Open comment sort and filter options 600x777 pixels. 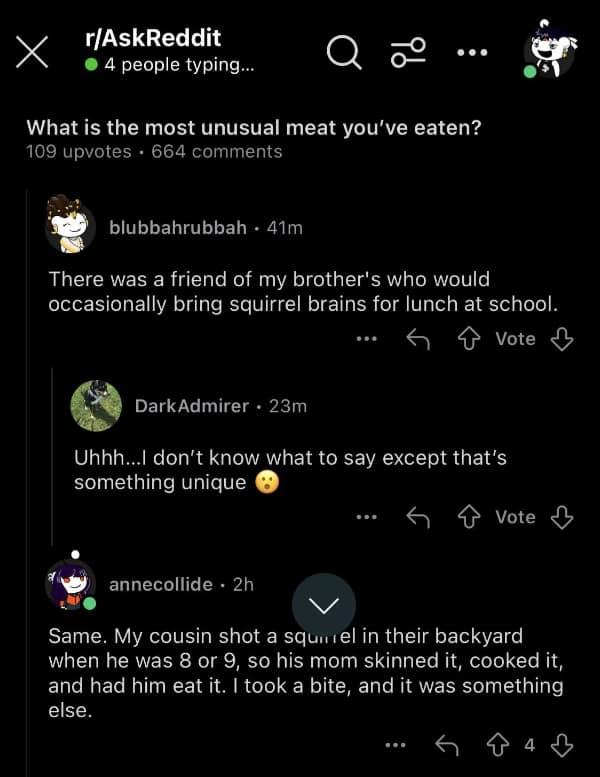click(x=408, y=52)
